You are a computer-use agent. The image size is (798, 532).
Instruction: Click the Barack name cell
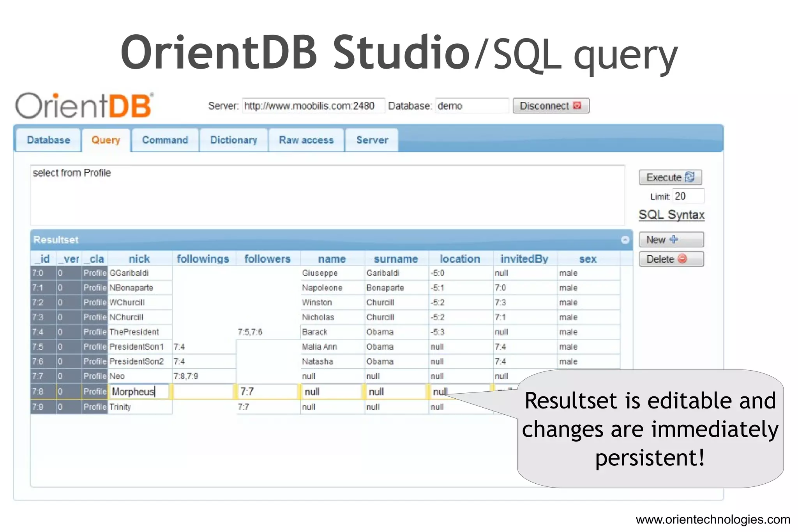(332, 332)
